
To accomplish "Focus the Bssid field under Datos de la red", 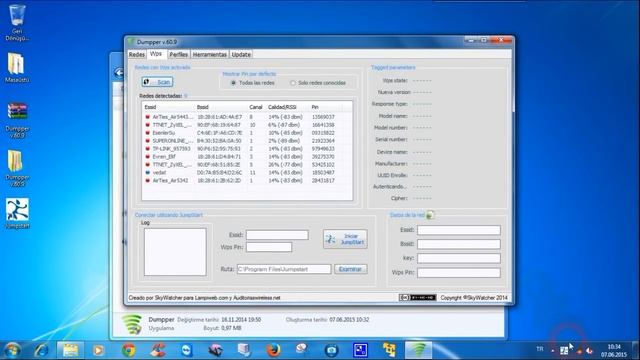I will 459,244.
